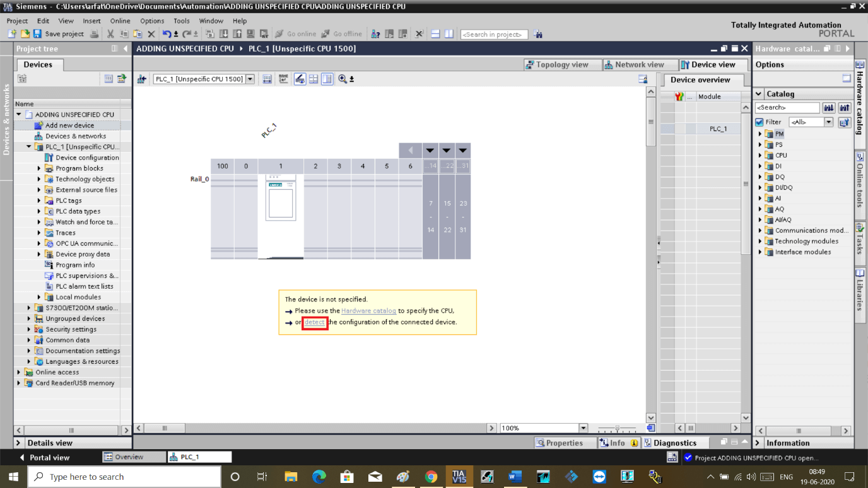Viewport: 868px width, 488px height.
Task: Collapse the Catalog section header
Action: pos(759,94)
